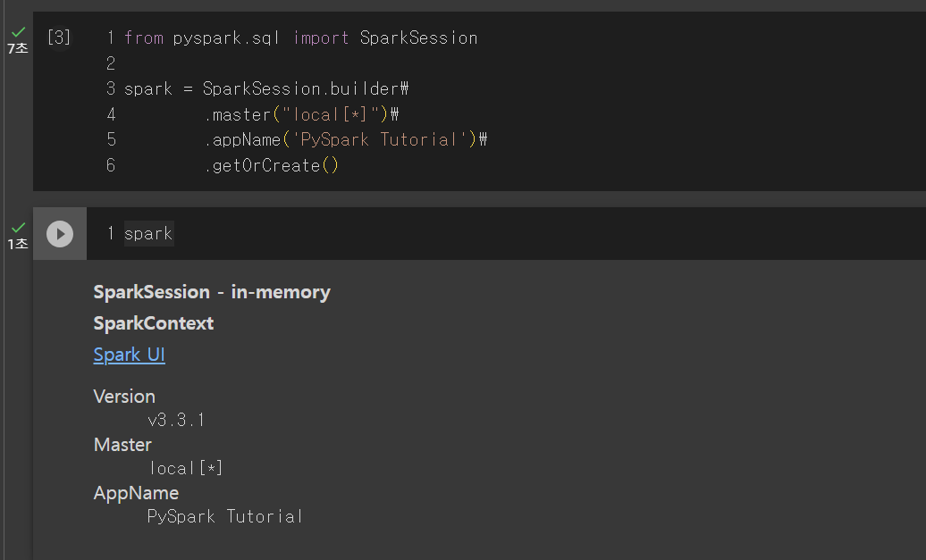Click code line .appName('PySpark Tutorial')
The image size is (926, 560).
tap(346, 139)
